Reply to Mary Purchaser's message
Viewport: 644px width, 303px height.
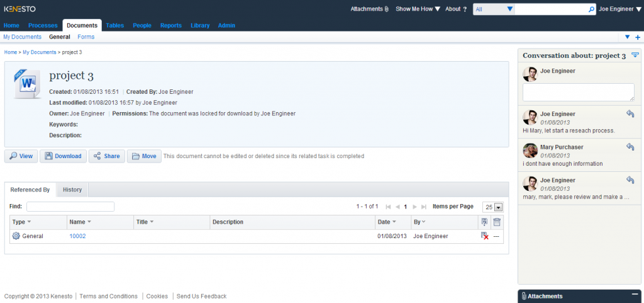click(x=630, y=146)
